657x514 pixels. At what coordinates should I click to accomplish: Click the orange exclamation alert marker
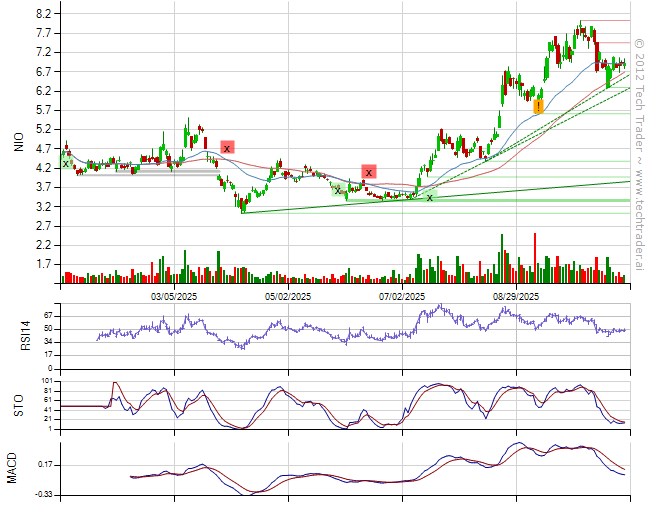click(x=538, y=106)
